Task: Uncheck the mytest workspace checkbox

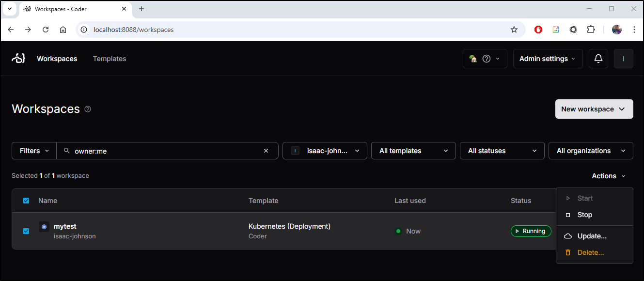Action: point(26,231)
